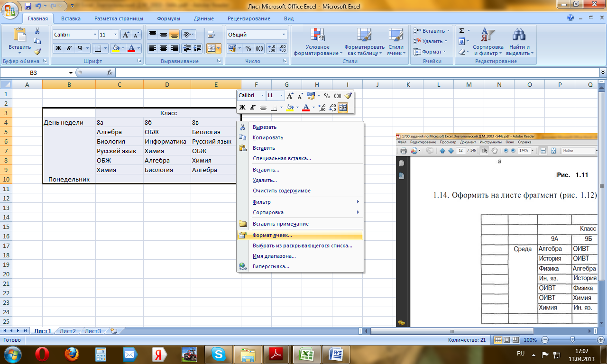This screenshot has height=364, width=607.
Task: Click the Cut scissors icon in ribbon
Action: tap(37, 31)
